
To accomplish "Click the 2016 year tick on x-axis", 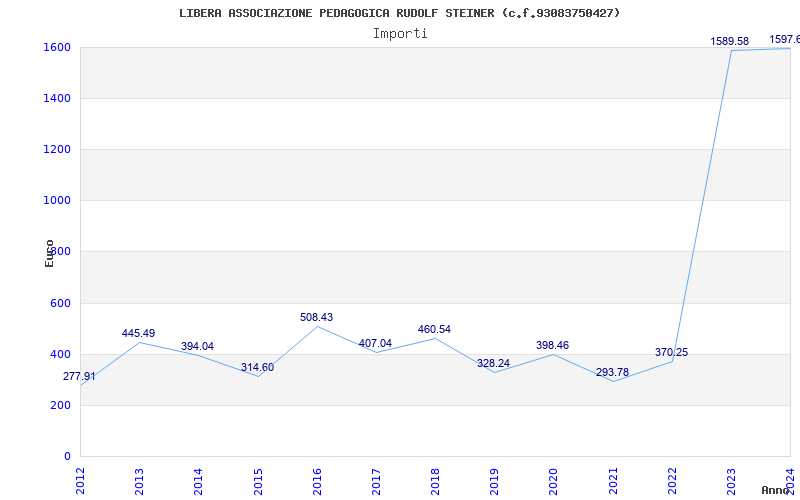I will [x=317, y=480].
